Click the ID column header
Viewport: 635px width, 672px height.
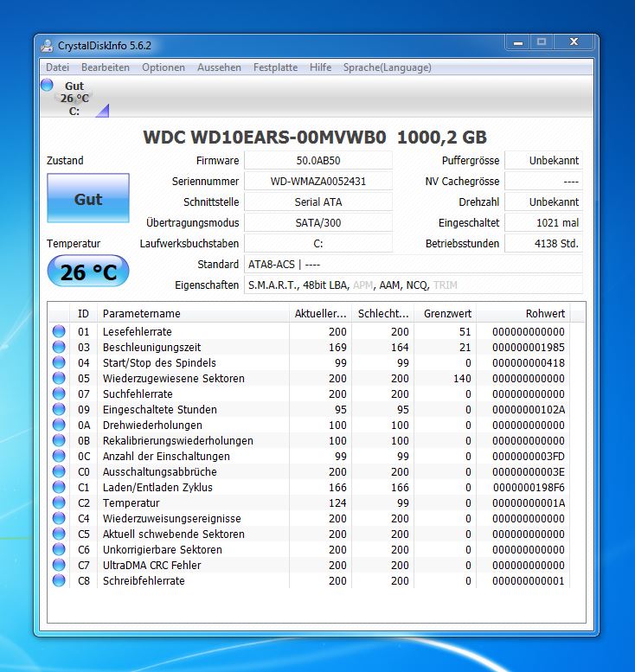tap(84, 313)
